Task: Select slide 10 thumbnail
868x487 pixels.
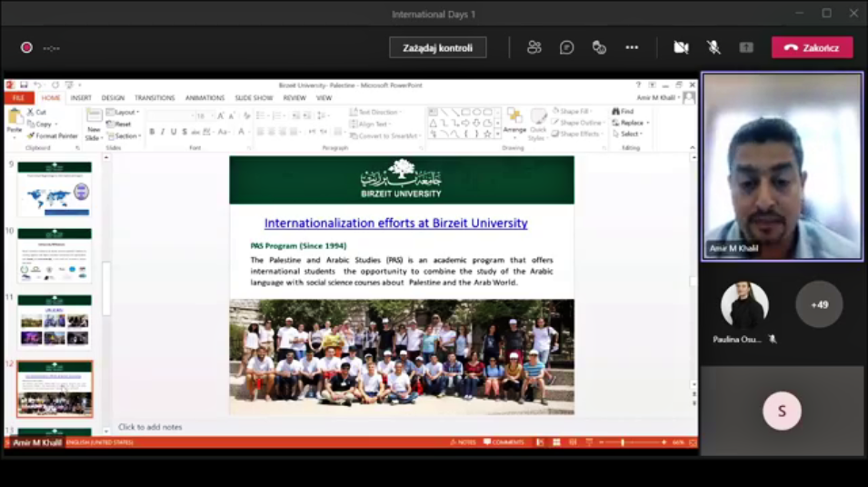Action: 55,255
